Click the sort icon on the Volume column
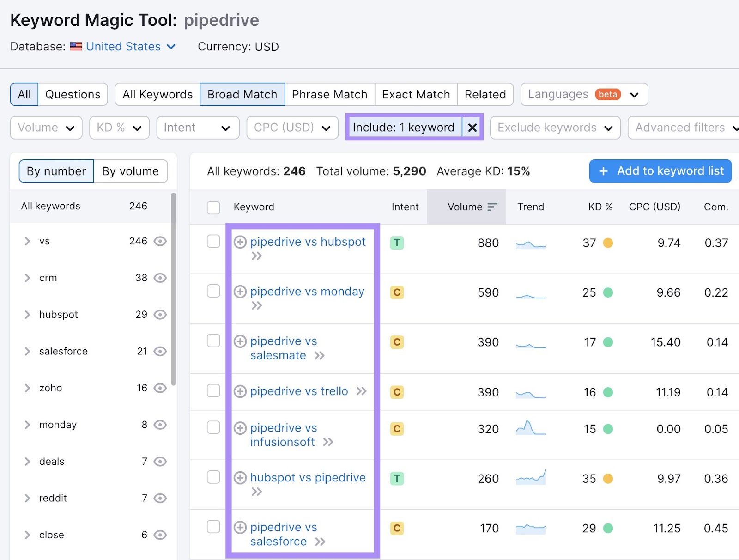739x560 pixels. [492, 207]
